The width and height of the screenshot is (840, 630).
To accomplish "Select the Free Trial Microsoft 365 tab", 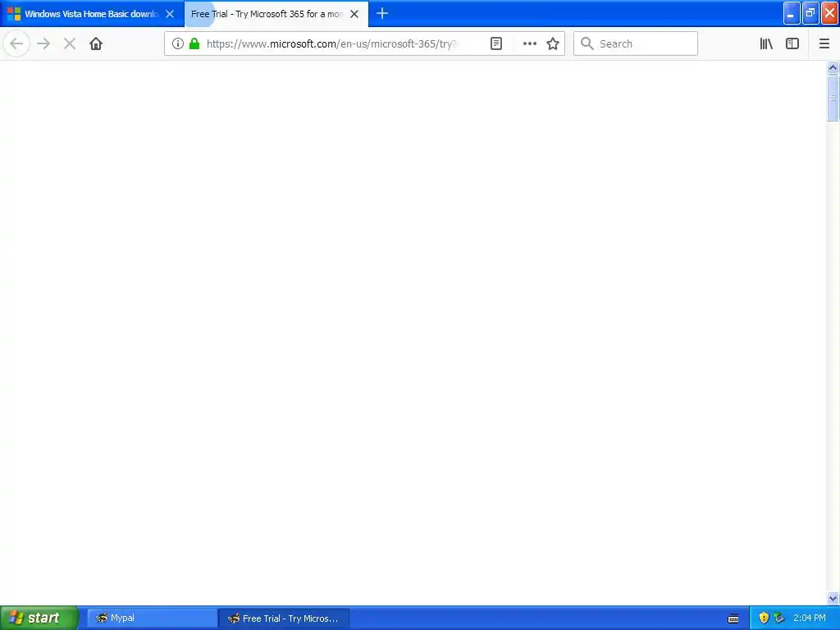I will 276,14.
